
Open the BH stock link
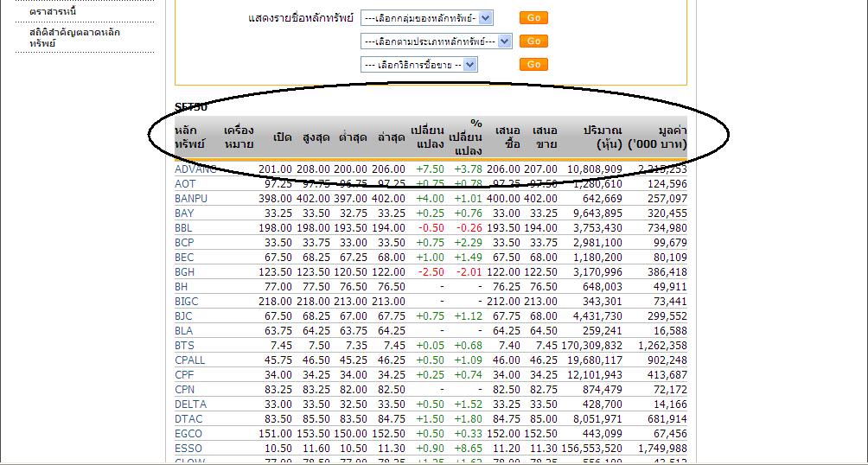pyautogui.click(x=181, y=287)
